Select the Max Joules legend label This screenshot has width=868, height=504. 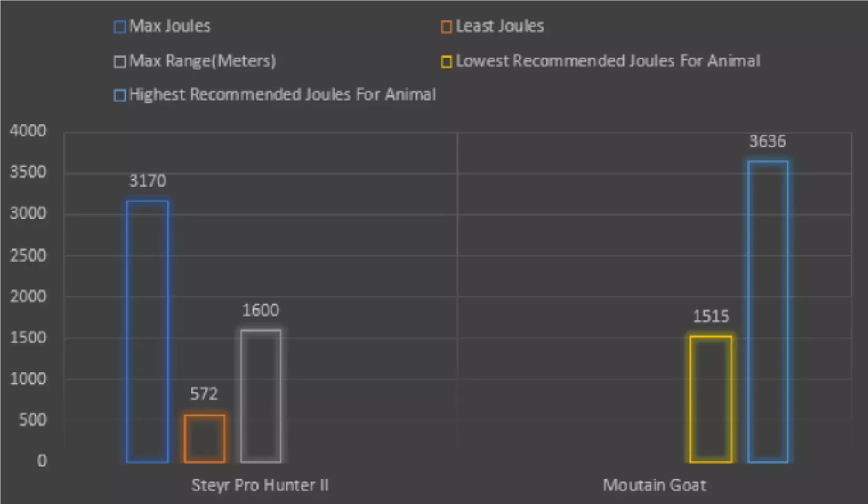click(x=170, y=26)
